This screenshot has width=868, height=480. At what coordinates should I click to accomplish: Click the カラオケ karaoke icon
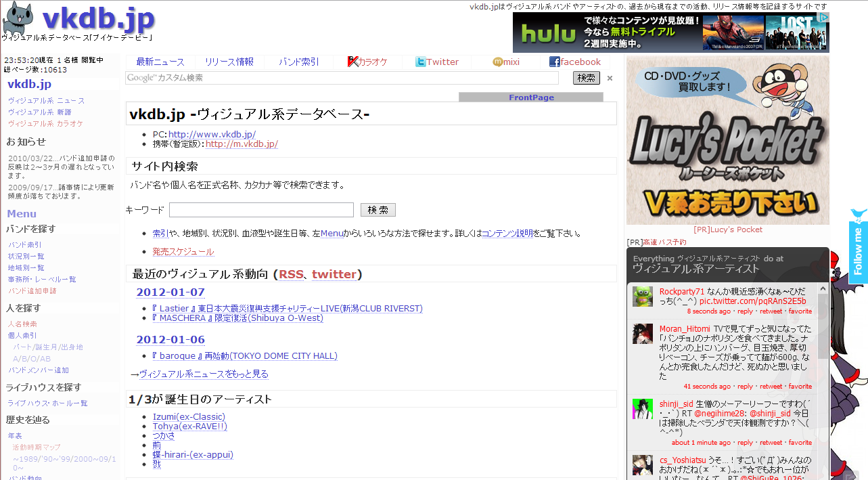click(x=352, y=62)
